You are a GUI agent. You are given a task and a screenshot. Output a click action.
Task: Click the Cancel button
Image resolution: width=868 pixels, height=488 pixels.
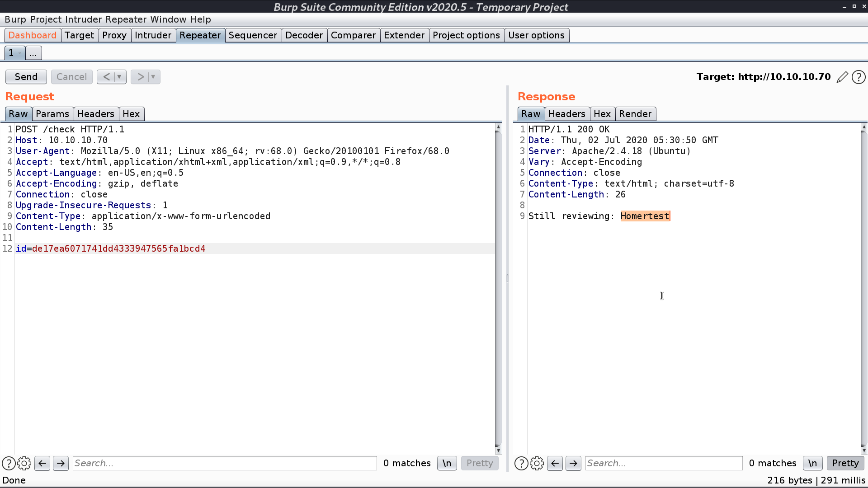[x=71, y=77]
